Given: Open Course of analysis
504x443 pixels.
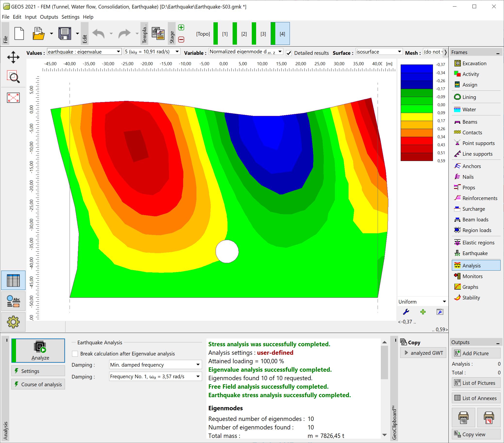Looking at the screenshot, I should (x=38, y=384).
